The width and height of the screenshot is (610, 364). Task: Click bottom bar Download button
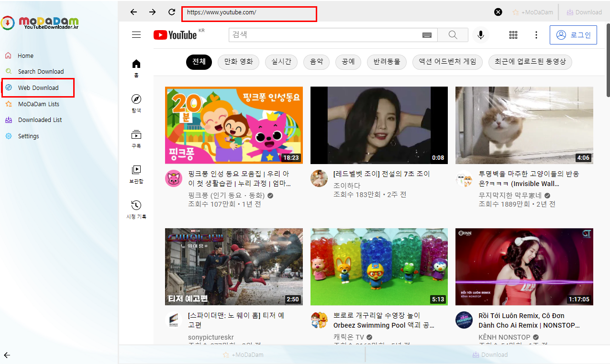click(x=490, y=354)
